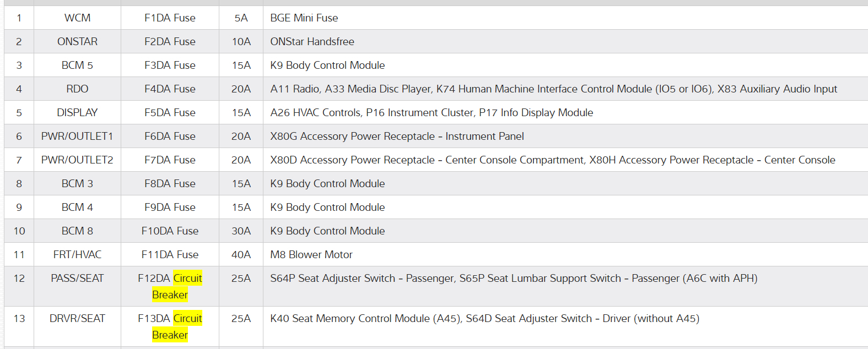This screenshot has height=349, width=868.
Task: Click the PWR/OUTLET2 cell
Action: pyautogui.click(x=77, y=160)
